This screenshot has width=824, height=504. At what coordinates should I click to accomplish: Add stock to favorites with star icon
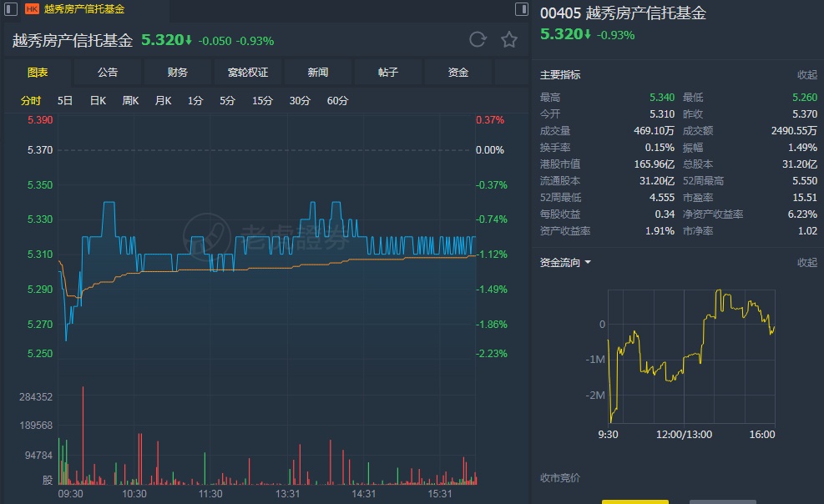pyautogui.click(x=508, y=40)
